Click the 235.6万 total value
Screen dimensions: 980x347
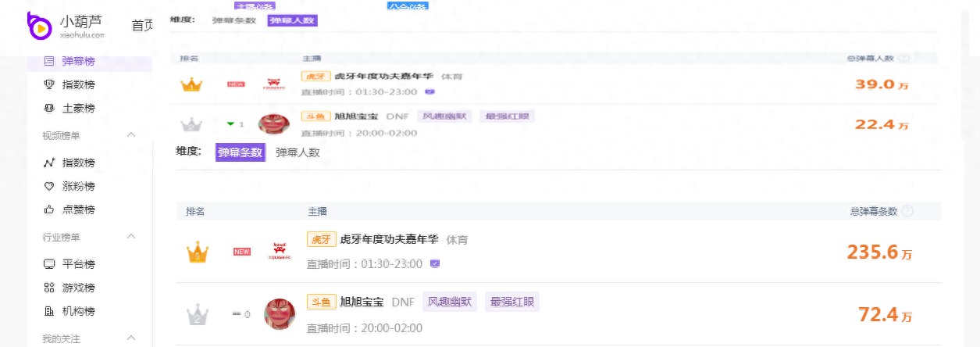coord(880,252)
